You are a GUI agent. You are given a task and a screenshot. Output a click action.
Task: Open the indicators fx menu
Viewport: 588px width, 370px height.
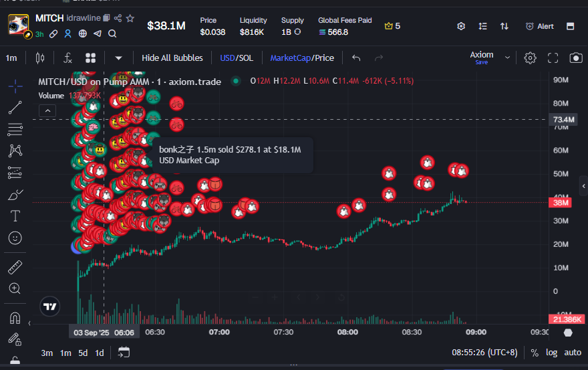click(67, 58)
